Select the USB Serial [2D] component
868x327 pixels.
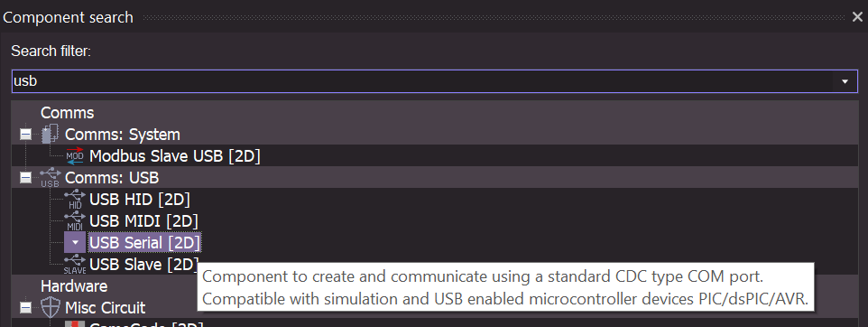pos(144,242)
